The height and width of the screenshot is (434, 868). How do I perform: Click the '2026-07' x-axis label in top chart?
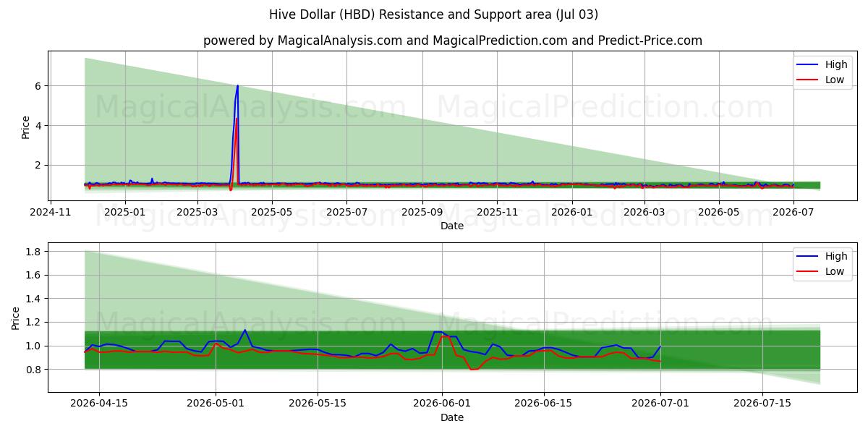point(793,212)
